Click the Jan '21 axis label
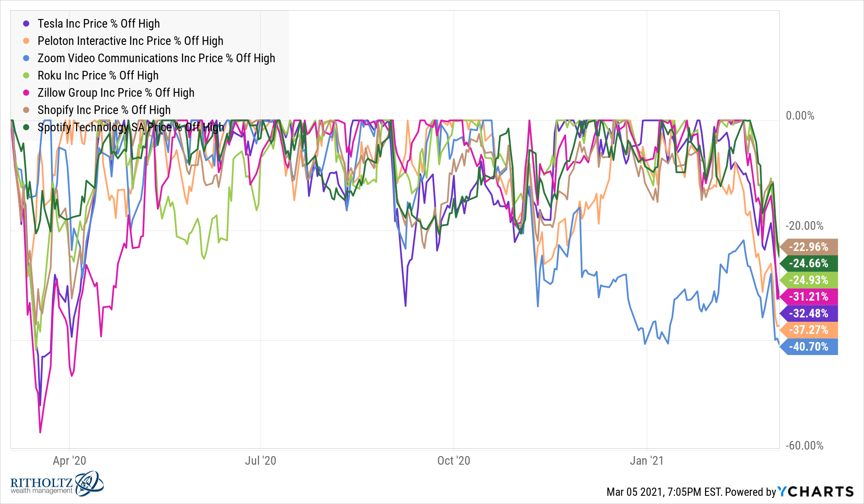This screenshot has height=504, width=864. [x=646, y=461]
